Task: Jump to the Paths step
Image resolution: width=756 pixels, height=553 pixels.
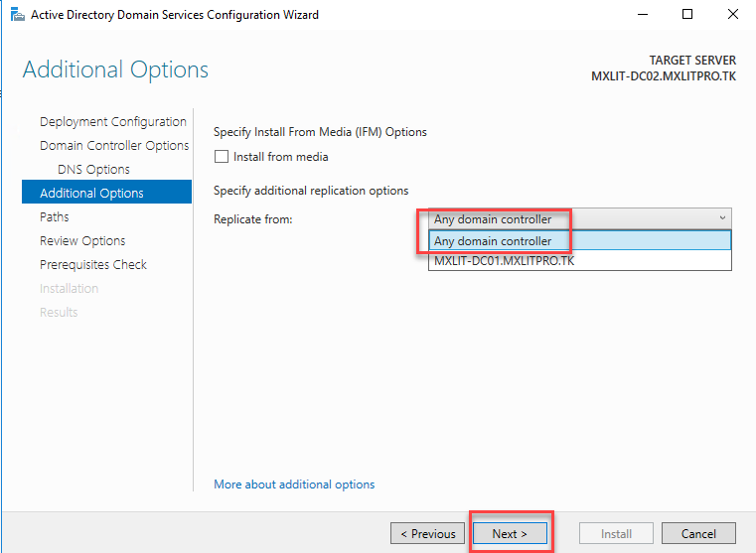Action: [x=55, y=217]
